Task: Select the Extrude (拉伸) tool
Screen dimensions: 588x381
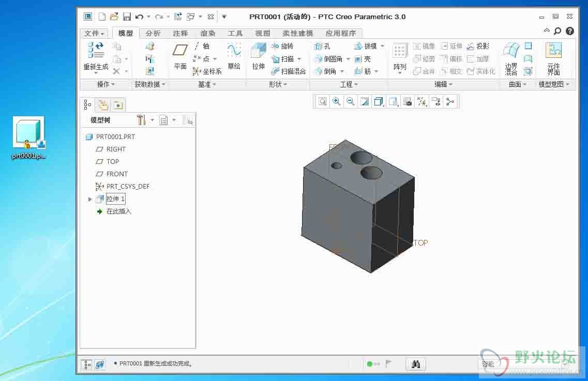Action: point(259,57)
